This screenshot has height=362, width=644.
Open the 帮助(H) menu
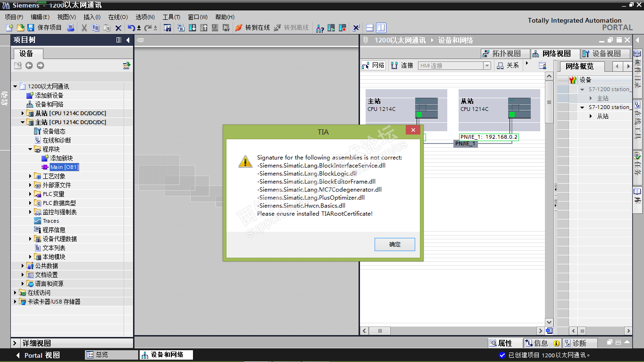225,17
